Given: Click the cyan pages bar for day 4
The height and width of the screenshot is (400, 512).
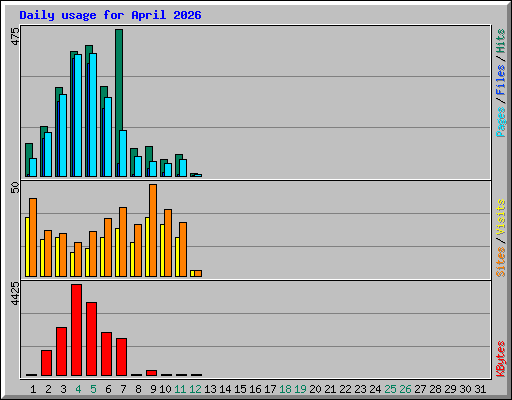Looking at the screenshot, I should point(78,115).
